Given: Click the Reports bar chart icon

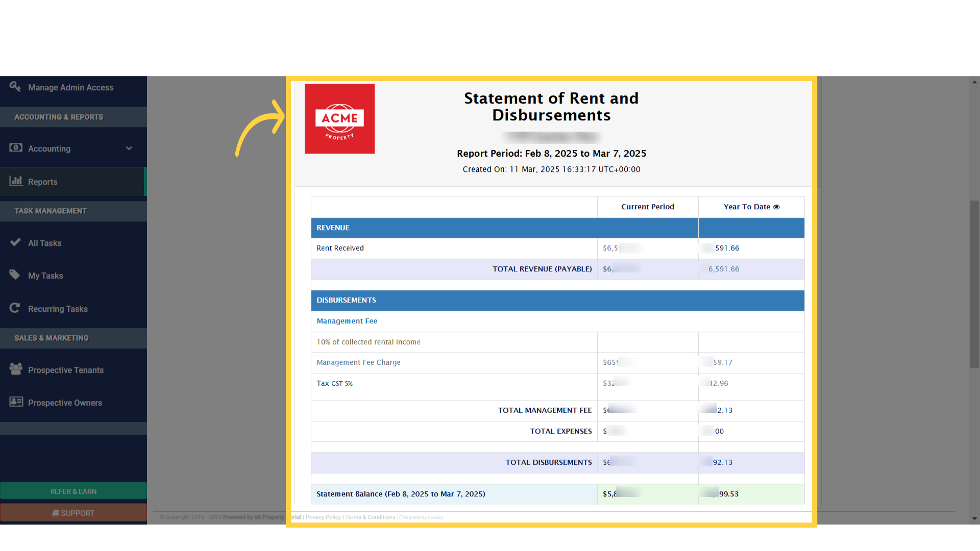Looking at the screenshot, I should (x=16, y=181).
